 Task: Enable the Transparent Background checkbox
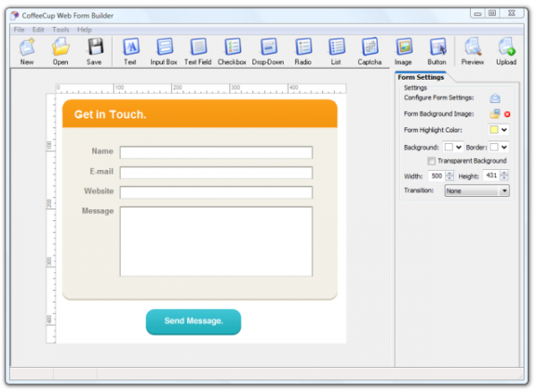tap(432, 161)
